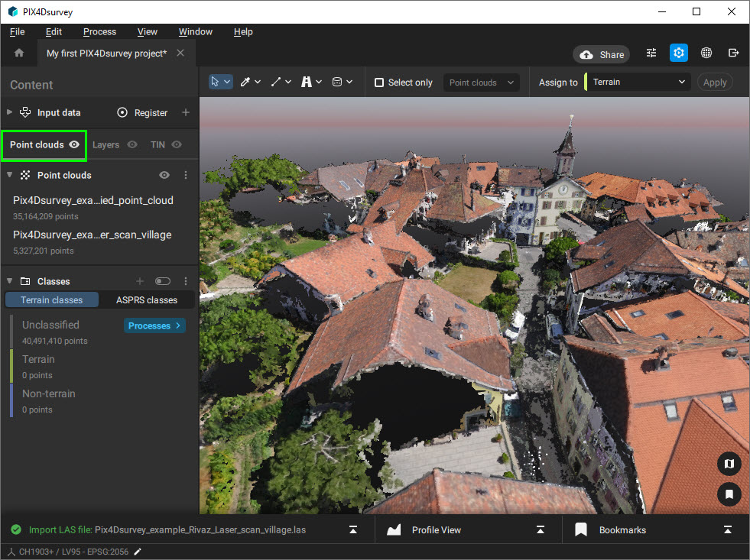Select the catenary/cylinder tool in the toolbar
The width and height of the screenshot is (750, 560).
337,82
